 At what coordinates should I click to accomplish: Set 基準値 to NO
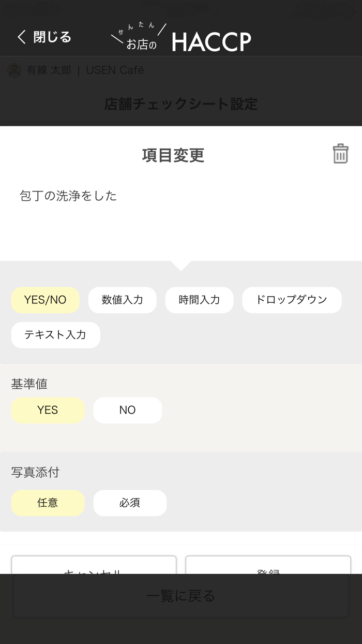(127, 410)
